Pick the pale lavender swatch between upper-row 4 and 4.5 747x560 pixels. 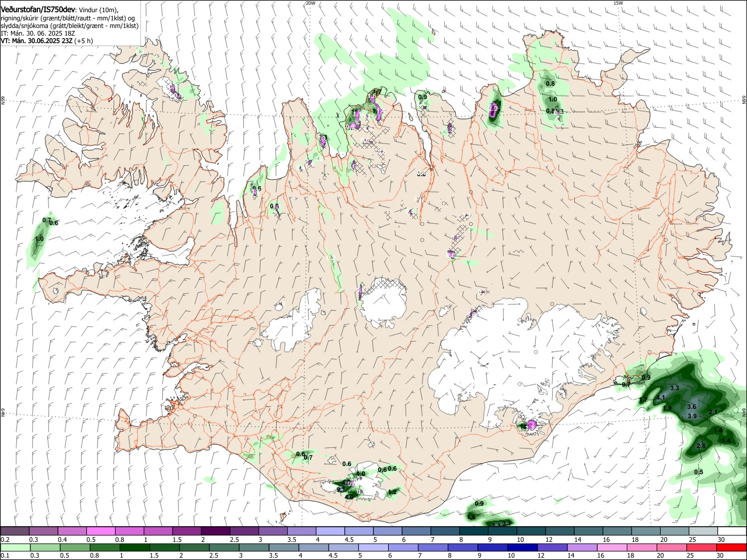pos(330,531)
